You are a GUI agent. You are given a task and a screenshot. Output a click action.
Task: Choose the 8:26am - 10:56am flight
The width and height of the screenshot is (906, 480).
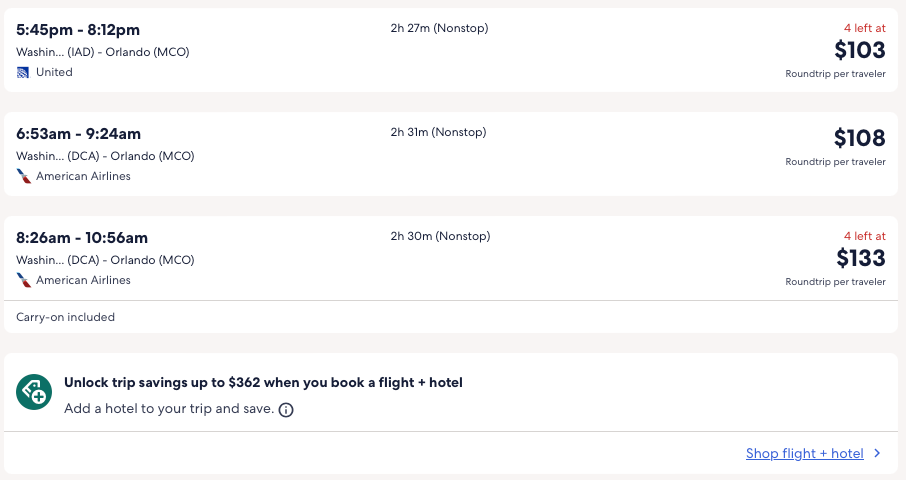coord(82,238)
